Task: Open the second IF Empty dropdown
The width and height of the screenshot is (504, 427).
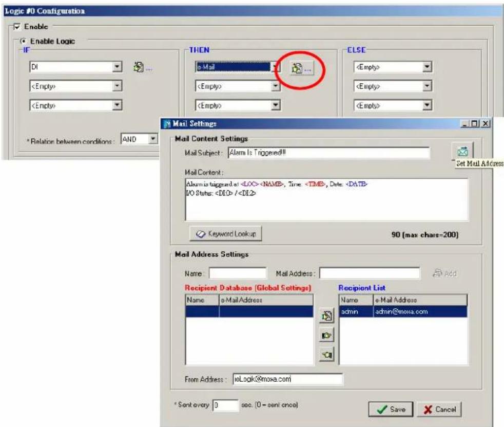Action: click(118, 86)
